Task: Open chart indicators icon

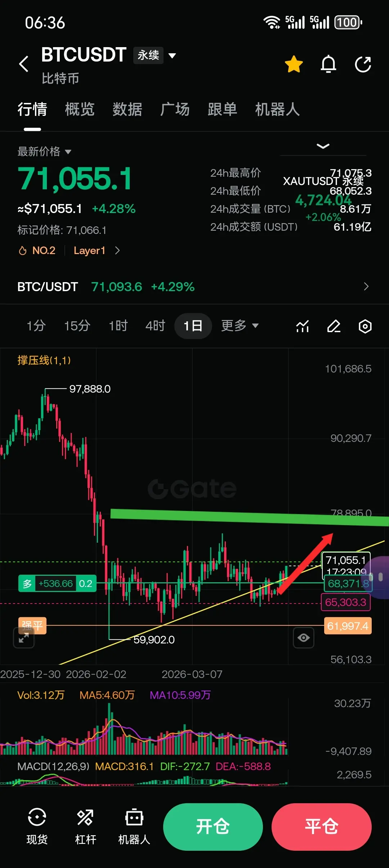Action: 303,326
